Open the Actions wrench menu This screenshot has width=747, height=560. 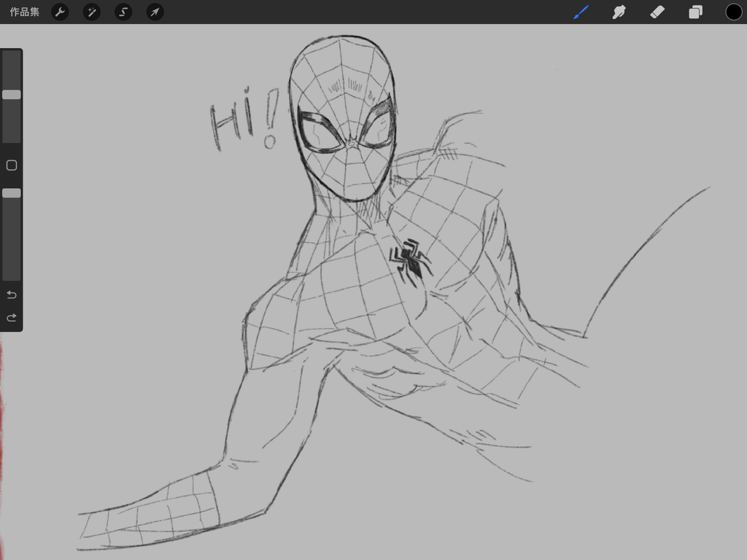pos(60,12)
